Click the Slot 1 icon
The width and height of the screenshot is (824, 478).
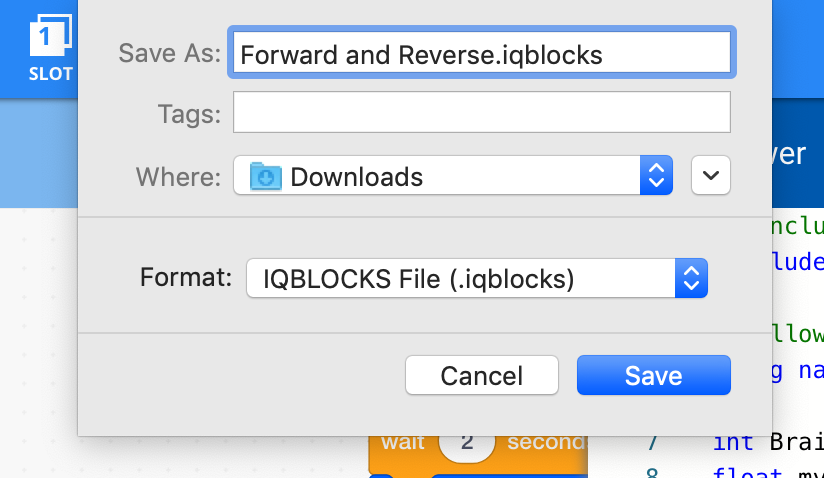click(50, 37)
